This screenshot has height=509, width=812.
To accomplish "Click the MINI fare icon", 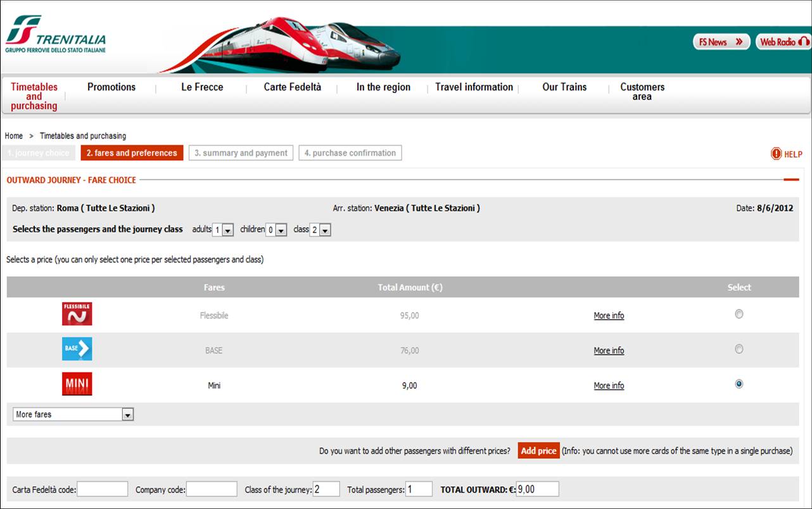I will coord(77,384).
